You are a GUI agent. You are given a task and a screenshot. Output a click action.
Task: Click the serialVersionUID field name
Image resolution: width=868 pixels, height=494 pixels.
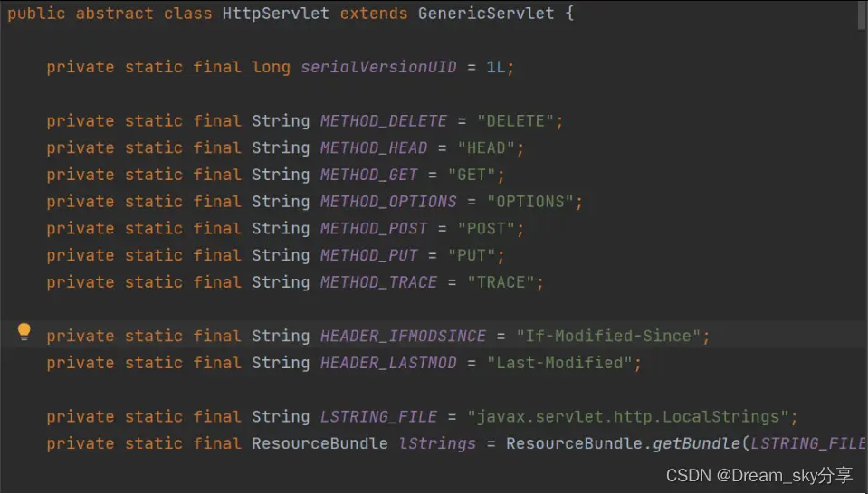(378, 67)
